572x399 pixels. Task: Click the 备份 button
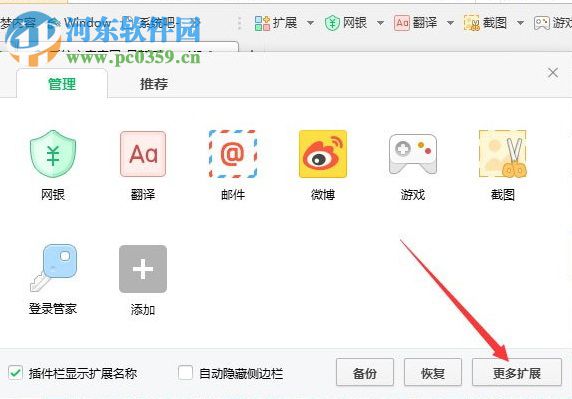click(x=365, y=372)
